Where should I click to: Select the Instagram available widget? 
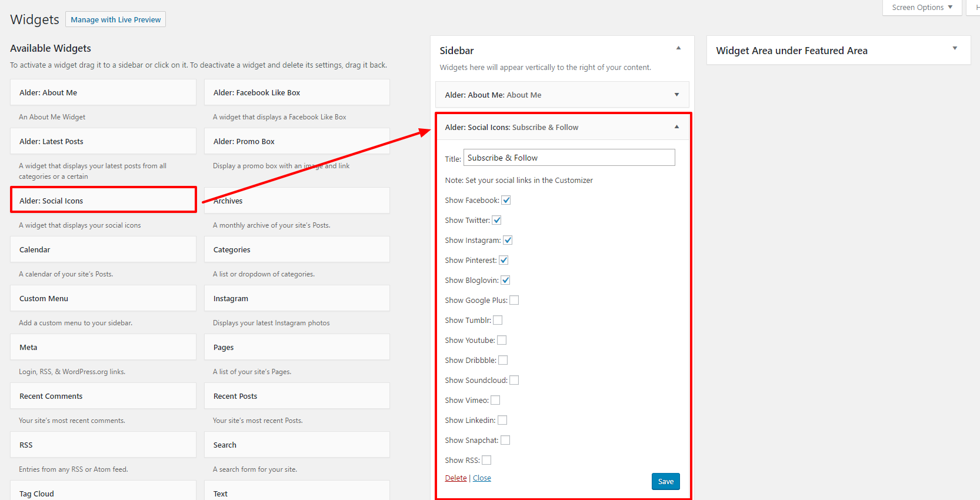pos(296,298)
